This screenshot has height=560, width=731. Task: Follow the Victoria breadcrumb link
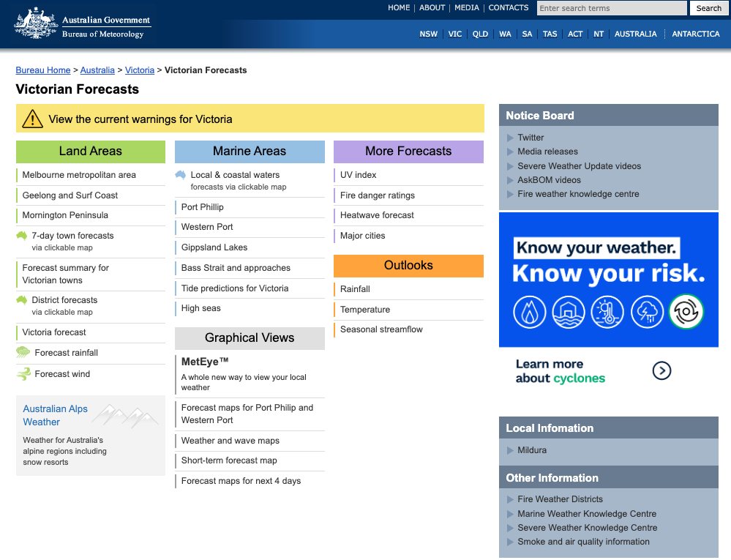pos(139,70)
